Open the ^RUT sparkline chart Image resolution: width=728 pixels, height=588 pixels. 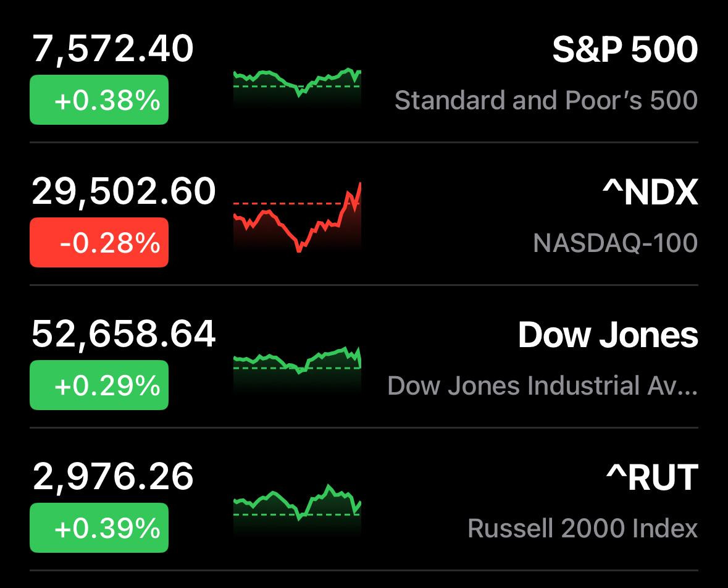(297, 510)
